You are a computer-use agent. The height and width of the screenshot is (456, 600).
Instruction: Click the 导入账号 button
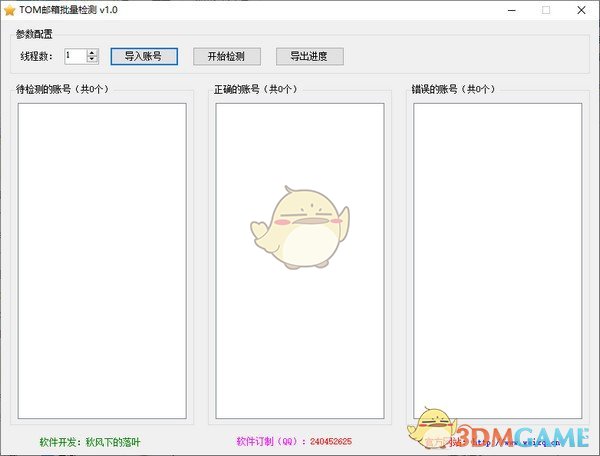tap(144, 56)
